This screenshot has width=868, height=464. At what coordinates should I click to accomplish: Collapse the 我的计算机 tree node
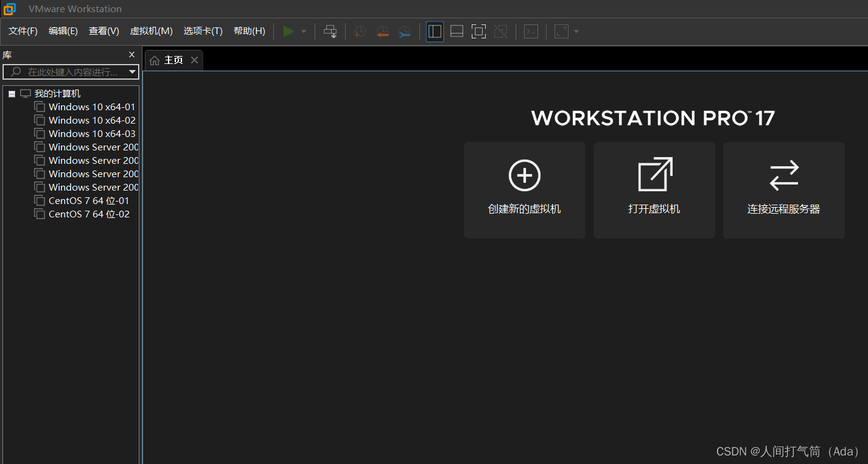(x=12, y=94)
